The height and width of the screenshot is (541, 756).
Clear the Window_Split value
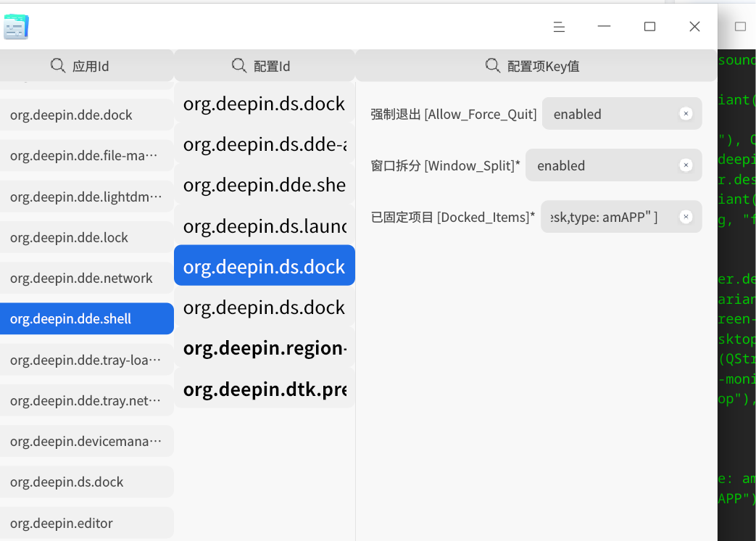click(x=686, y=165)
